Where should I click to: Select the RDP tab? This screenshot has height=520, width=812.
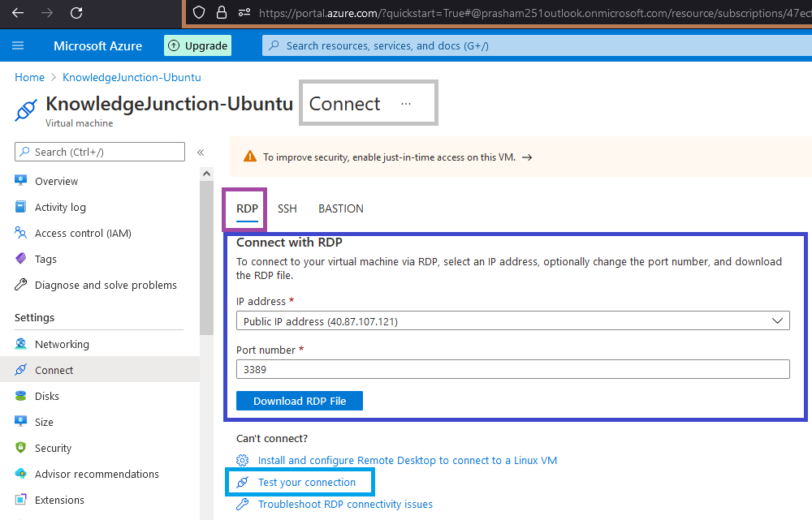point(247,208)
